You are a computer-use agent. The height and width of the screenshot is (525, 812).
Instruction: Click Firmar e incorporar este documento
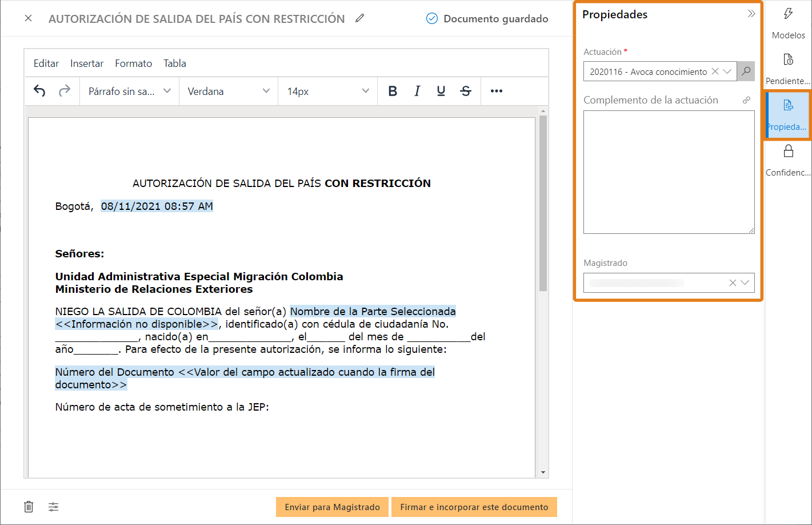tap(474, 507)
